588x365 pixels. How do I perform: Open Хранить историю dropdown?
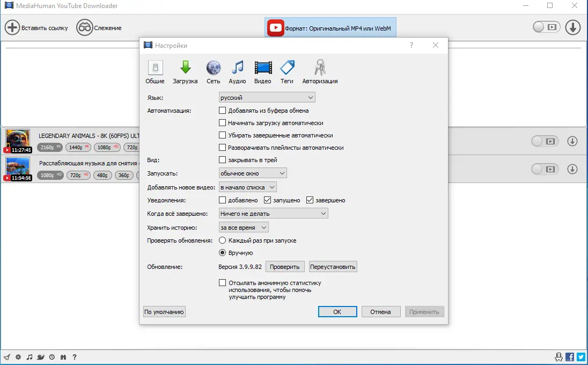point(244,228)
